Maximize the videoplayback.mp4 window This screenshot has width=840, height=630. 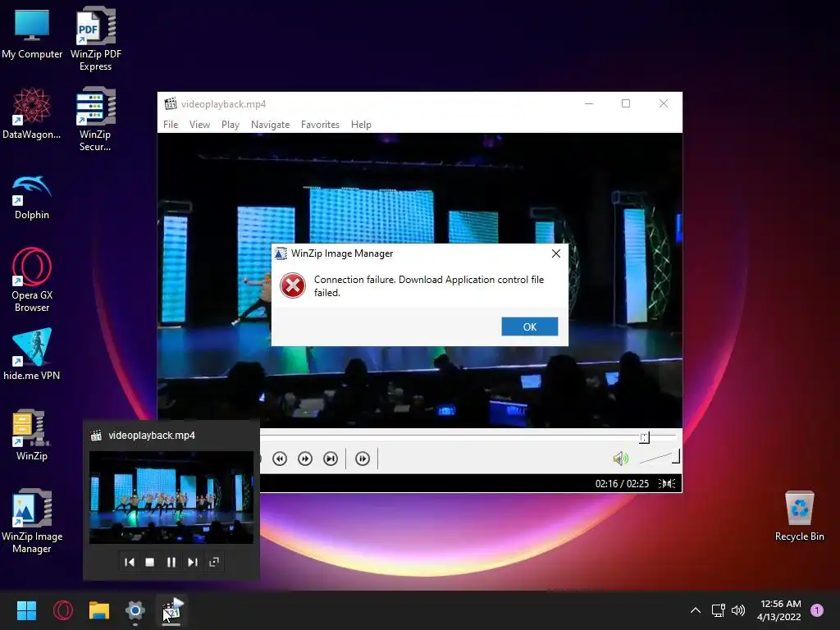pyautogui.click(x=626, y=103)
